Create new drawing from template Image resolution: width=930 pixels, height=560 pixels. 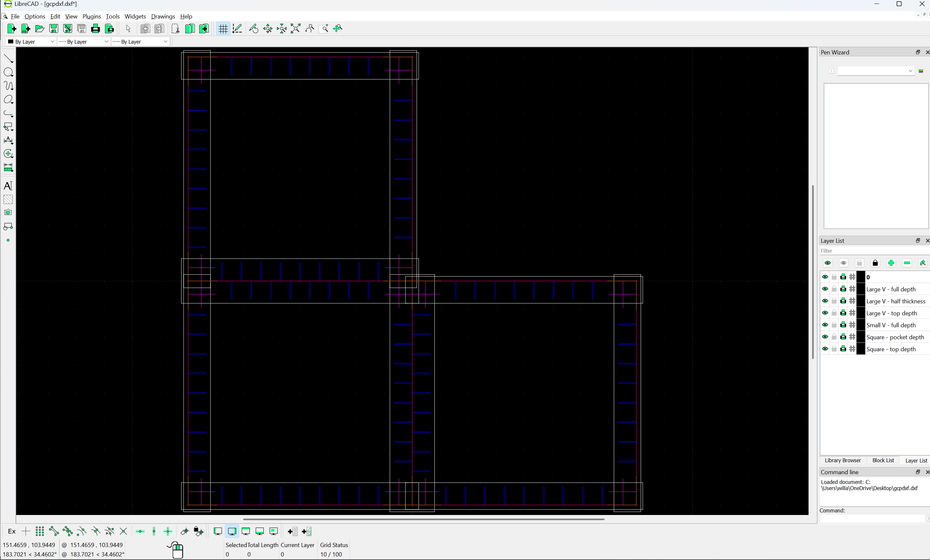coord(26,29)
